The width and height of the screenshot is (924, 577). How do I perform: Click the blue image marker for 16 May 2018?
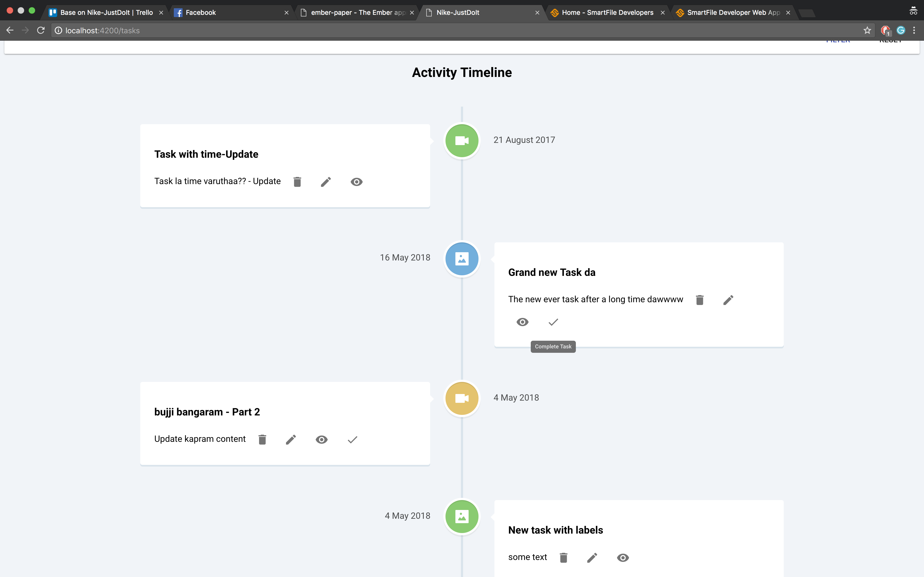click(462, 259)
